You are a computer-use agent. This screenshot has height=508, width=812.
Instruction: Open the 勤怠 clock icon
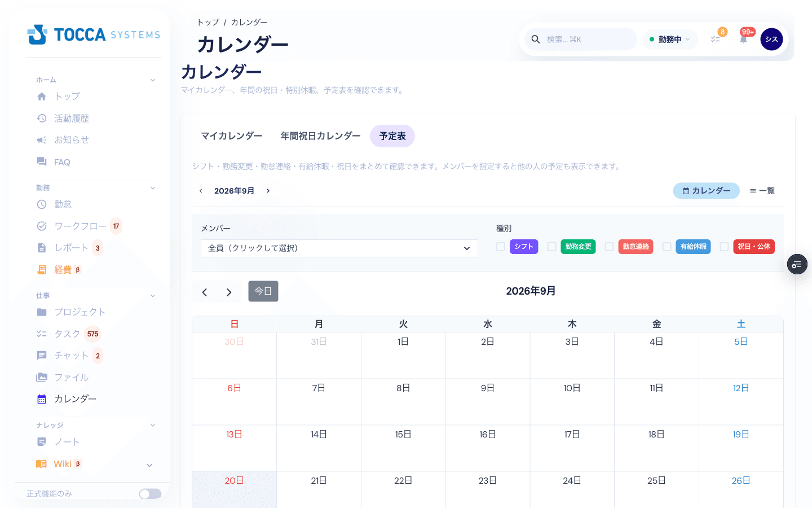click(x=42, y=204)
